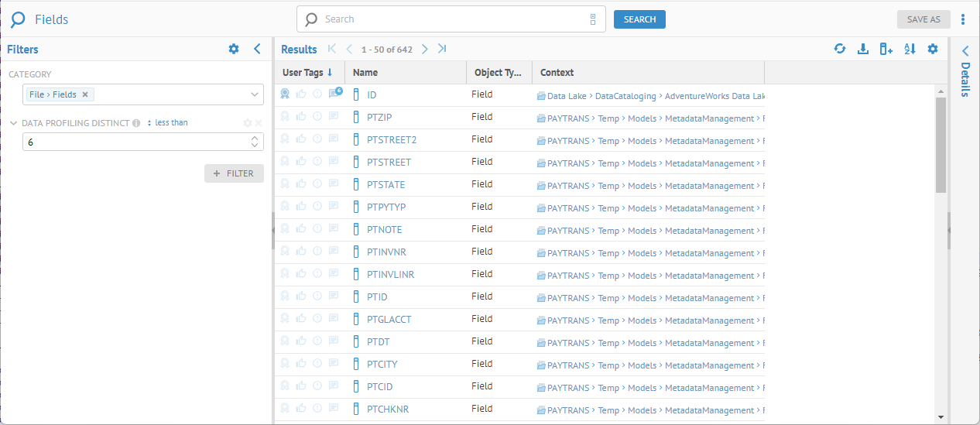This screenshot has width=980, height=425.
Task: Jump to last results page
Action: tap(442, 49)
